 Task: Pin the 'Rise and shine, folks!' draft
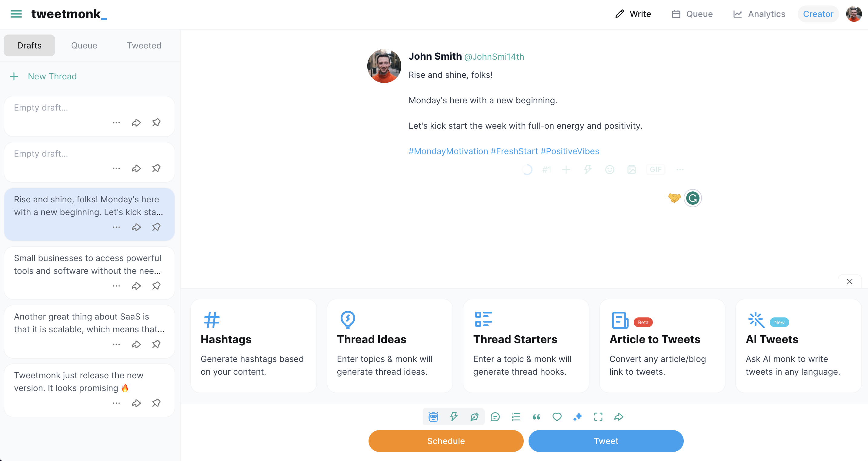click(x=156, y=227)
